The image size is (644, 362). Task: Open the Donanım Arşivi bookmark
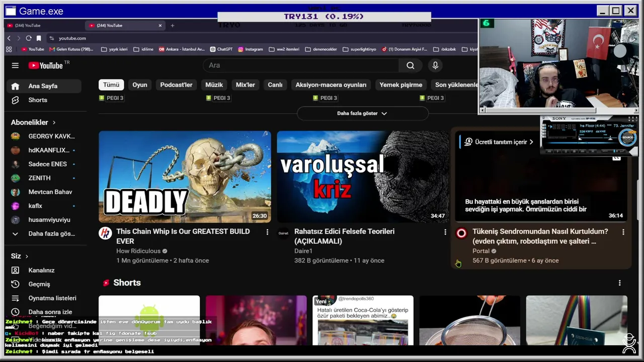(405, 49)
